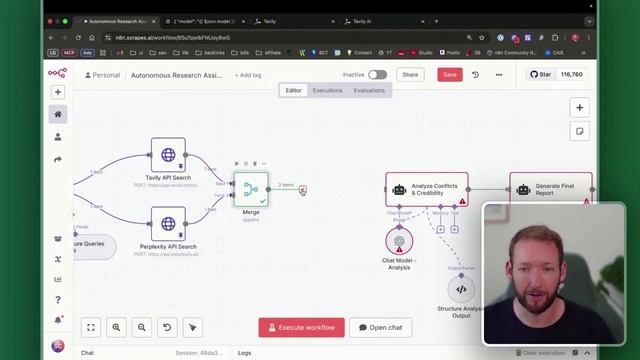Screen dimensions: 640x360
Task: Switch to the Tavily AI browser tab
Action: 384,21
